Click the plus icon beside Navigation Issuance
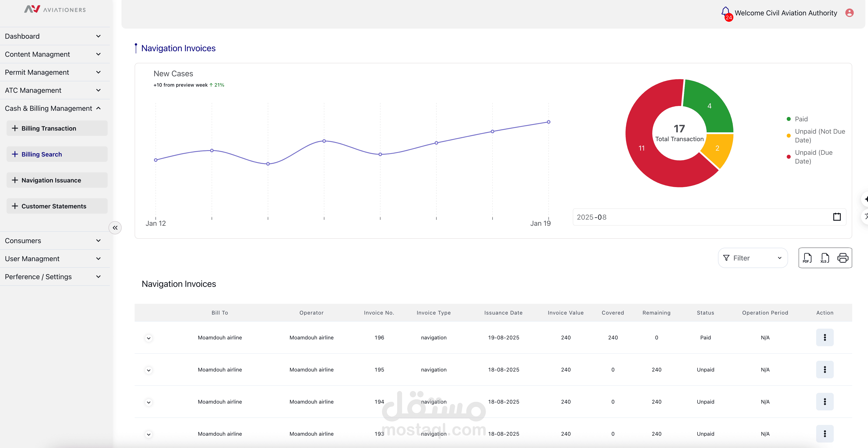 [15, 180]
